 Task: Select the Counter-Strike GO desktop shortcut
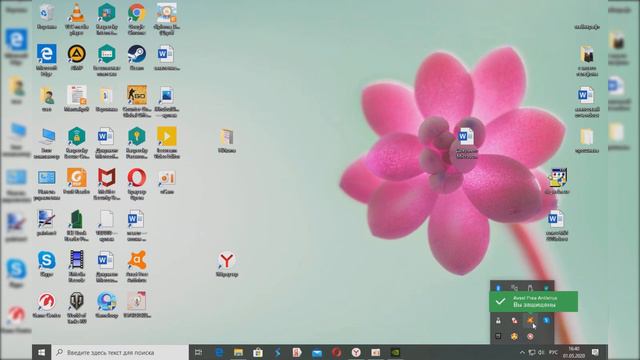click(136, 100)
